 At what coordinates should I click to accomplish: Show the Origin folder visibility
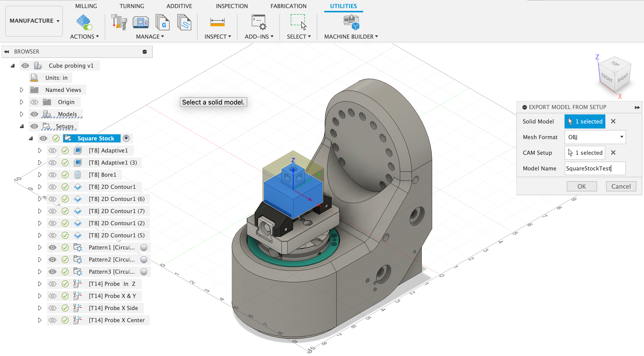tap(34, 102)
